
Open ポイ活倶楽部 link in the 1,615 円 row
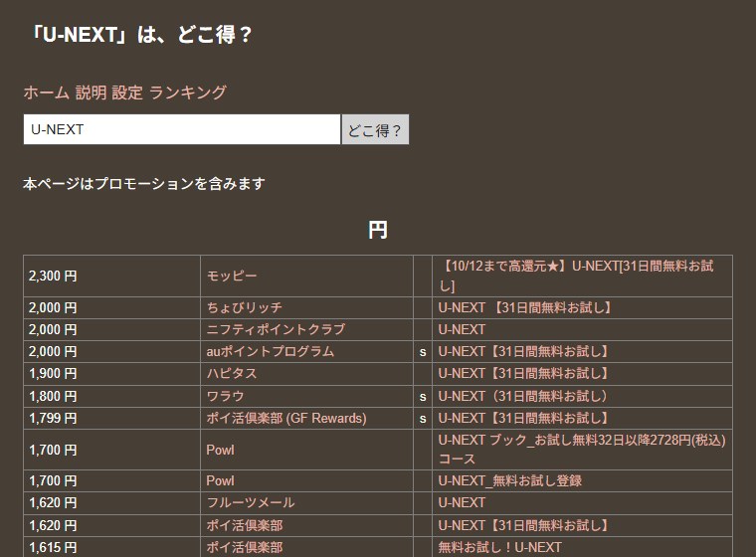tap(245, 547)
